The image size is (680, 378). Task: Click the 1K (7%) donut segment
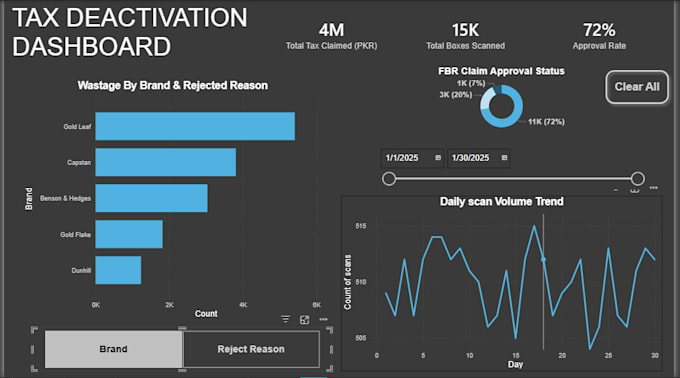point(497,89)
